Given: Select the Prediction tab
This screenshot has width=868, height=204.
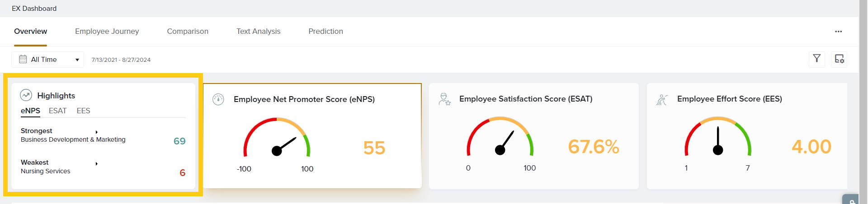Looking at the screenshot, I should click(x=325, y=32).
